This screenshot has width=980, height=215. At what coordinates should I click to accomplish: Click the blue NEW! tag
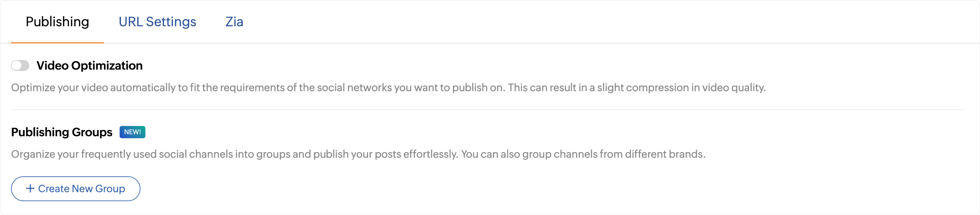(x=132, y=132)
